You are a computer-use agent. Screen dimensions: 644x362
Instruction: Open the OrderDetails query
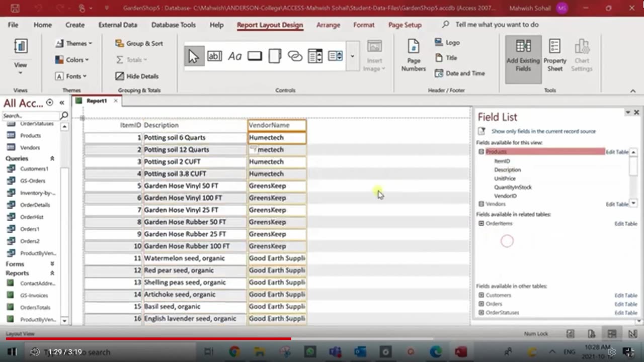point(35,205)
